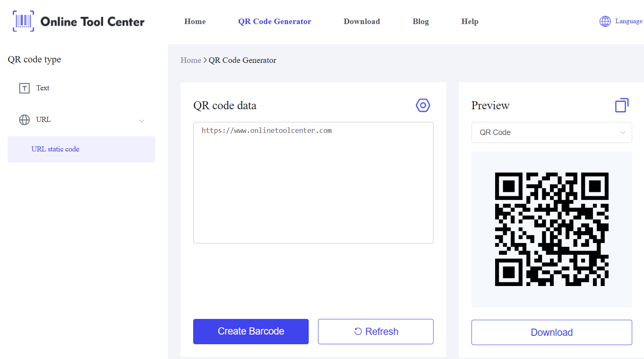Click the copy icon in the Preview panel

[x=622, y=105]
